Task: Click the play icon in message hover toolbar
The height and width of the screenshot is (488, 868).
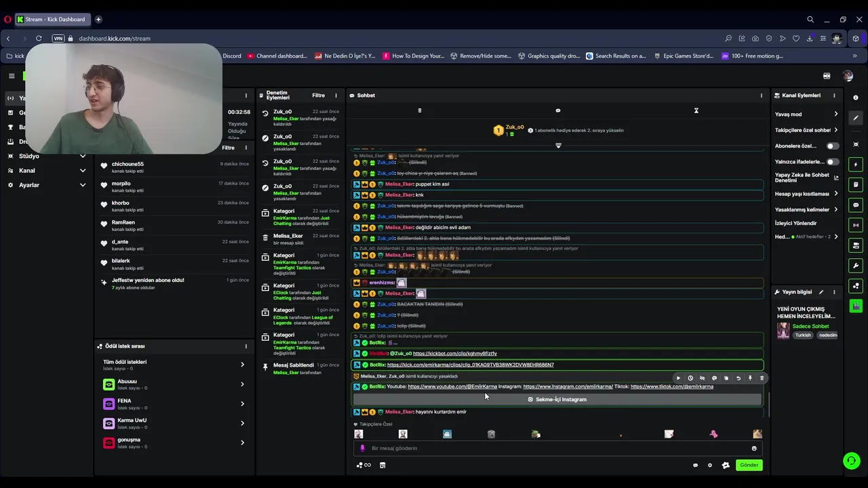Action: tap(678, 378)
